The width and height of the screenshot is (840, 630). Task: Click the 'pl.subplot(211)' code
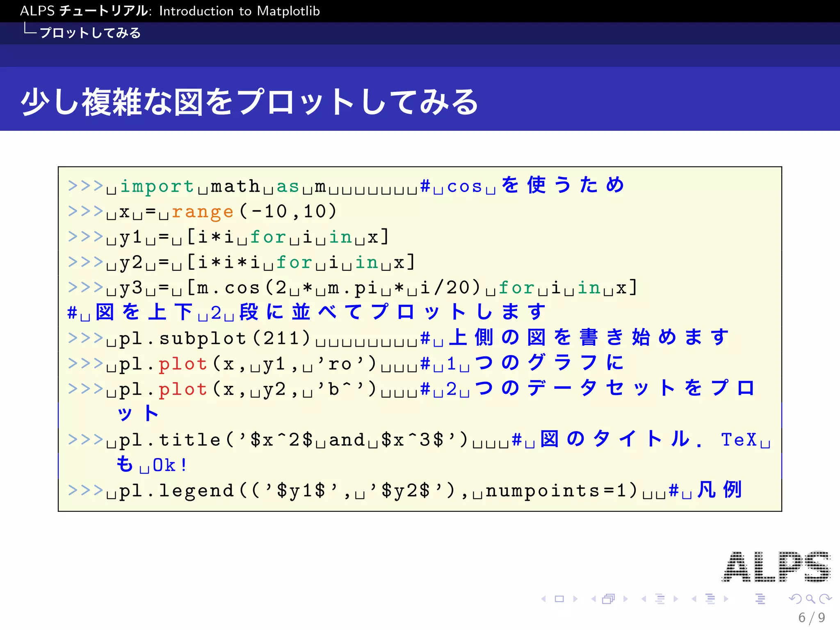215,339
